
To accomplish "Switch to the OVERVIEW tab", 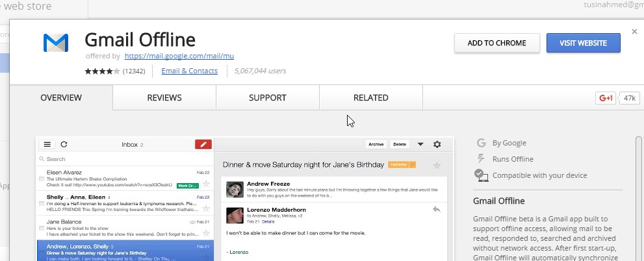I will [61, 97].
